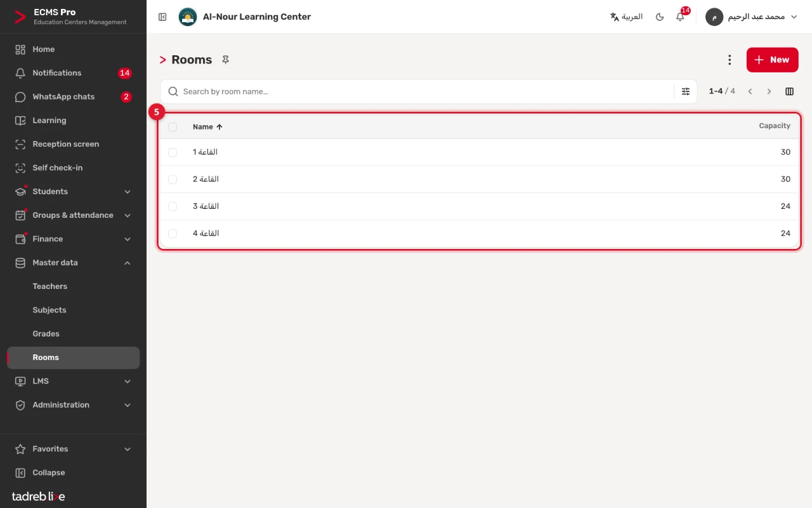Expand the Groups & attendance menu

74,215
